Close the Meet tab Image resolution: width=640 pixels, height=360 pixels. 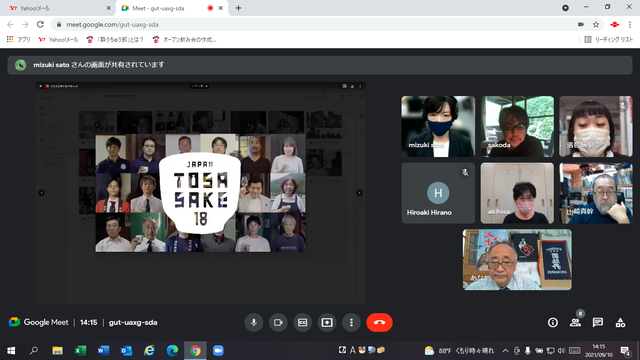[221, 8]
